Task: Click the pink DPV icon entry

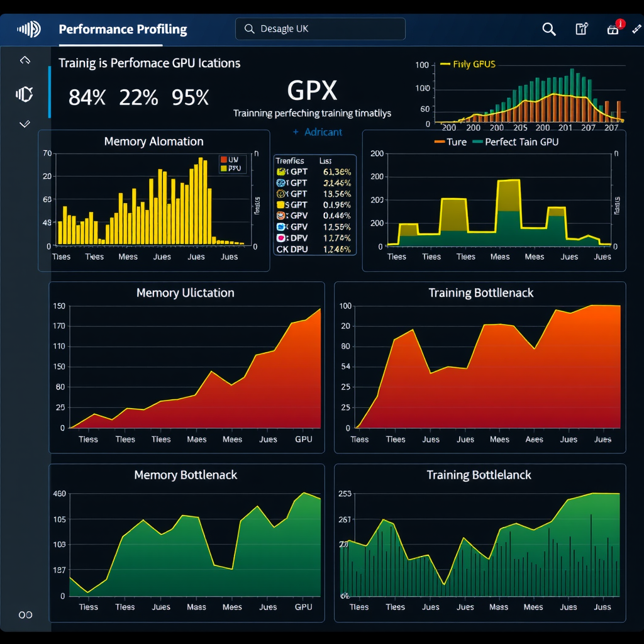Action: [280, 236]
